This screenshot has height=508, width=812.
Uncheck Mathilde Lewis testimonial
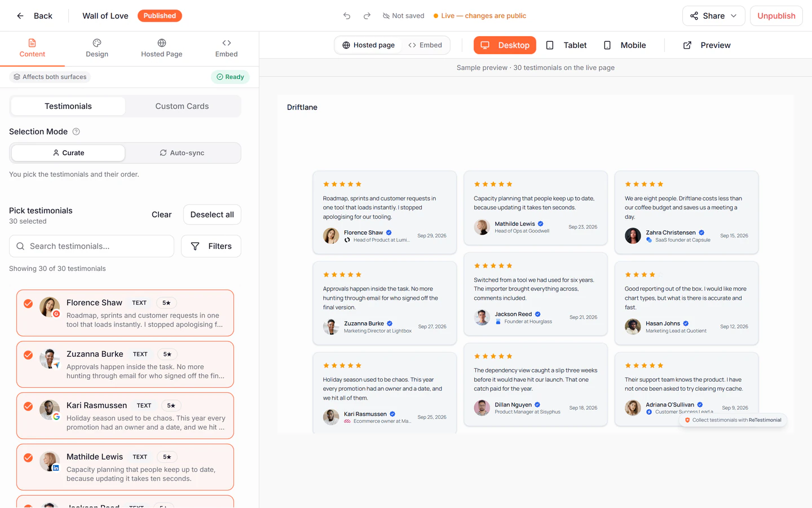coord(28,458)
